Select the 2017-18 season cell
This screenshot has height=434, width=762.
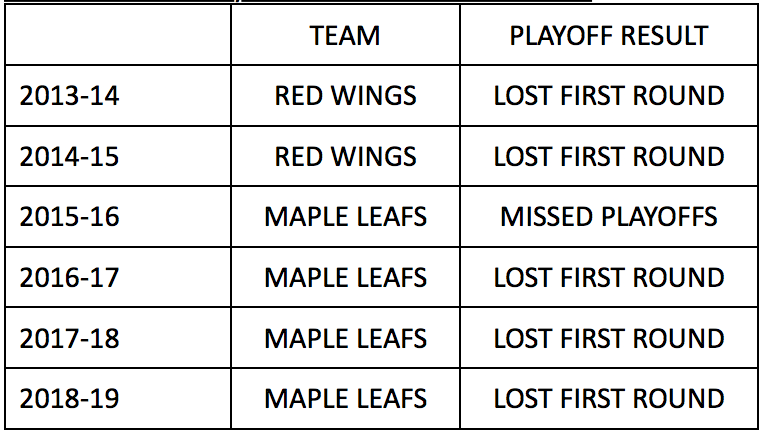pyautogui.click(x=70, y=338)
